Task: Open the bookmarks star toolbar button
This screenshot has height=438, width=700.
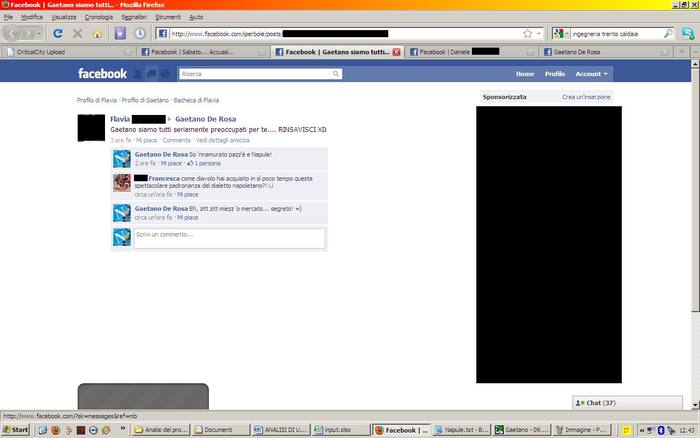Action: click(x=120, y=33)
